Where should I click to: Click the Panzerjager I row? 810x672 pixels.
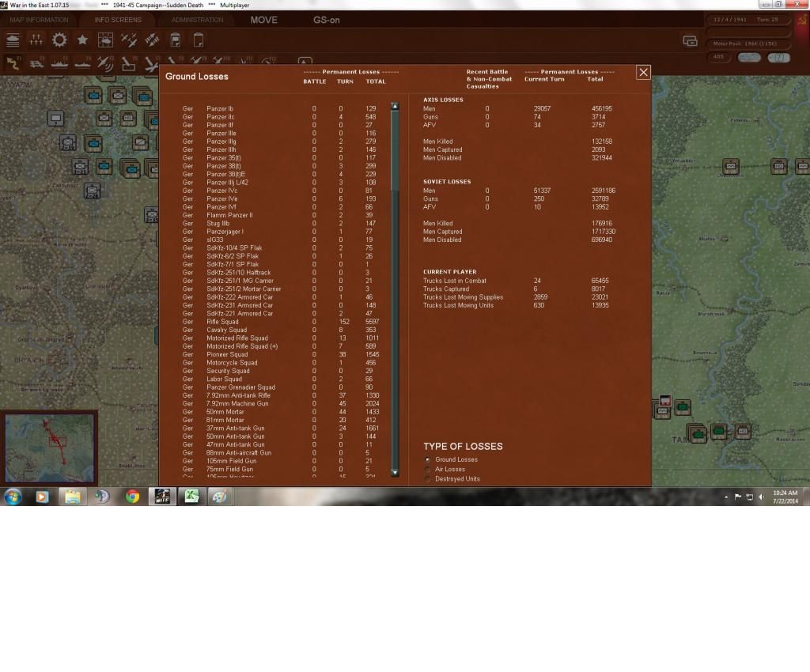[x=282, y=232]
